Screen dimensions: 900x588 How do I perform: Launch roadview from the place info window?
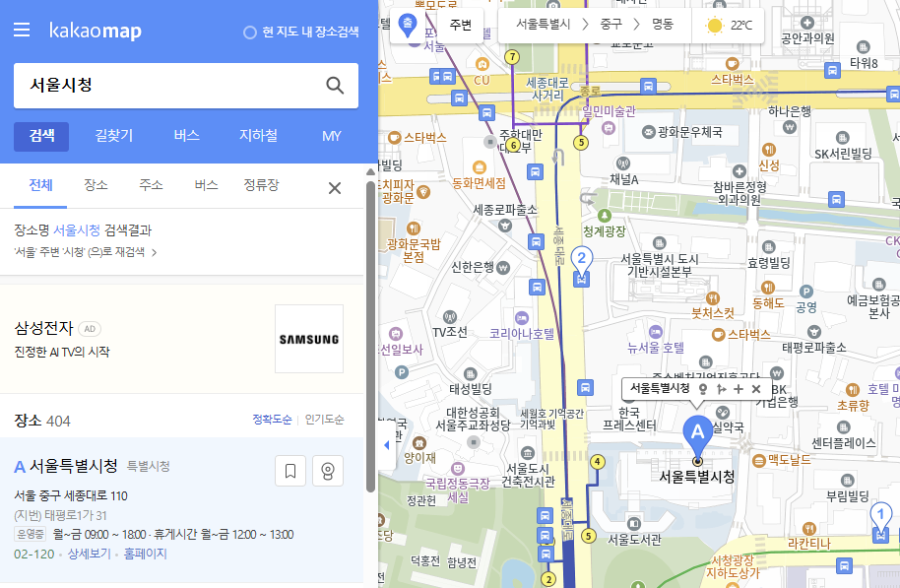pyautogui.click(x=703, y=390)
